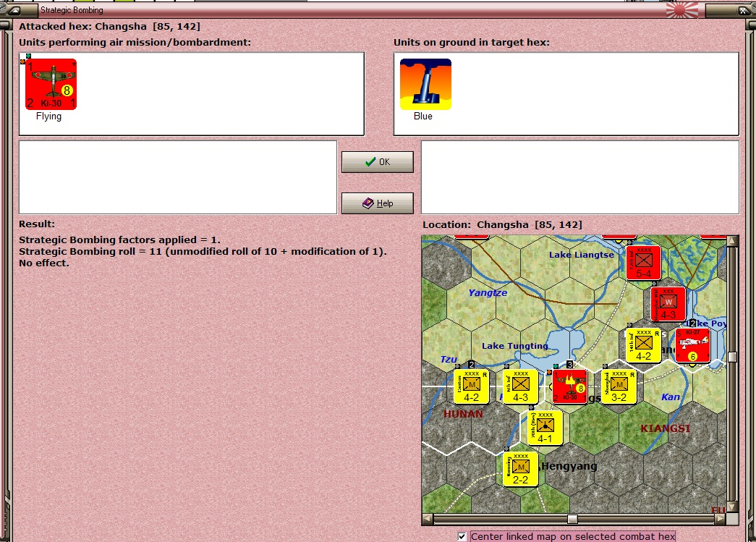The width and height of the screenshot is (756, 542).
Task: Select the yellow Shanghai 3-2 unit
Action: tap(619, 386)
